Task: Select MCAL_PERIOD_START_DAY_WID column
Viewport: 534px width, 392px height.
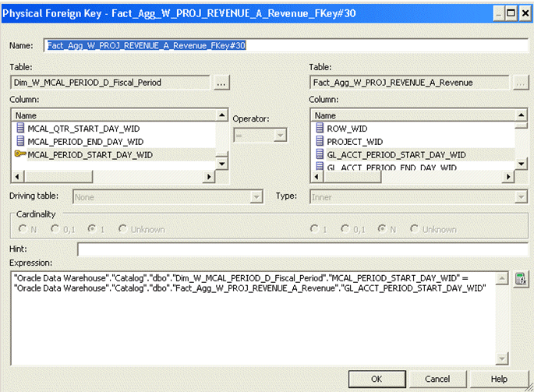Action: point(90,155)
